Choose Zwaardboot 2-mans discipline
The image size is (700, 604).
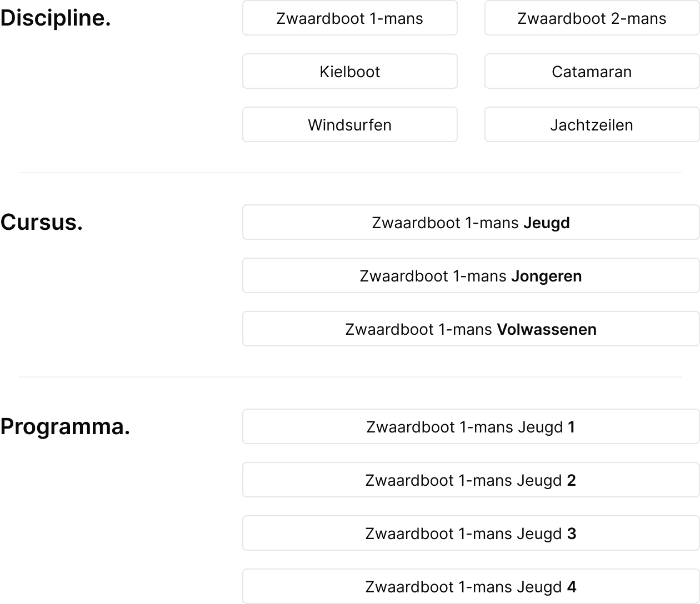pyautogui.click(x=592, y=18)
